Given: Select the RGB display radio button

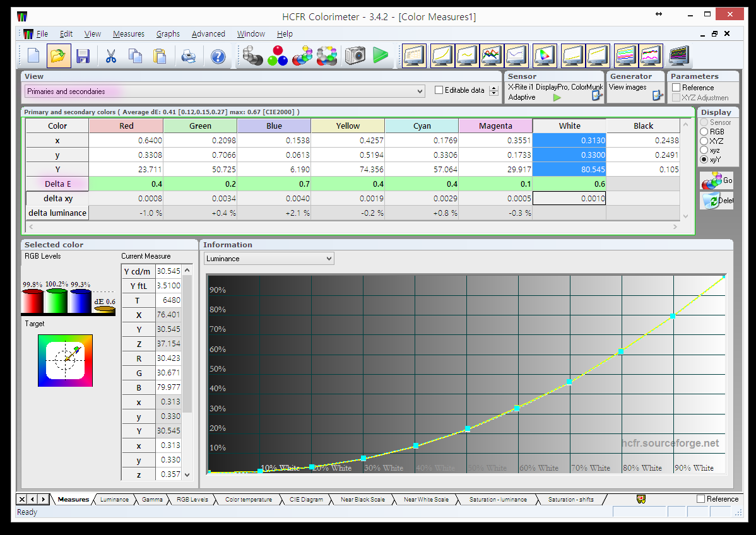Looking at the screenshot, I should tap(704, 132).
